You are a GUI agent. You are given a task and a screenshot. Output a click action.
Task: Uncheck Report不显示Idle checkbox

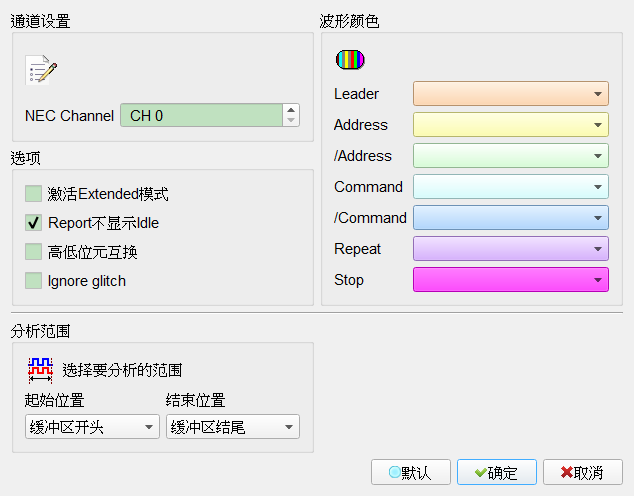(x=34, y=223)
